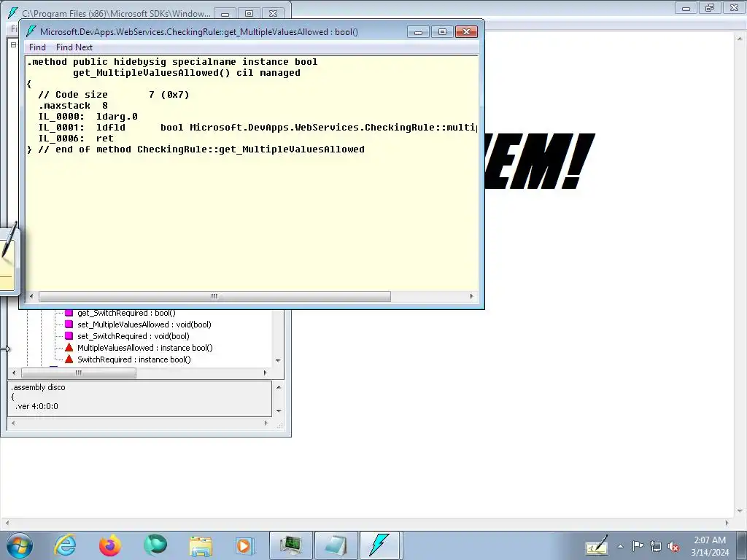Minimize the ILDASM main window
The width and height of the screenshot is (747, 560).
(225, 14)
